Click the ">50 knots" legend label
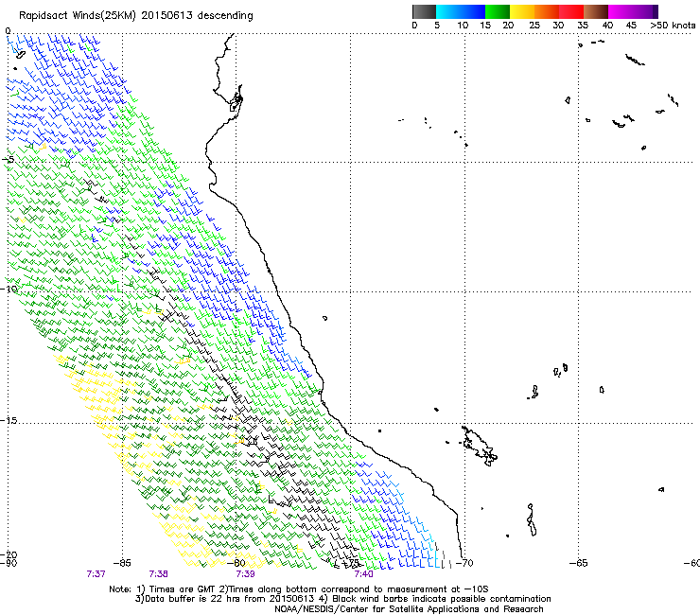 [x=673, y=25]
